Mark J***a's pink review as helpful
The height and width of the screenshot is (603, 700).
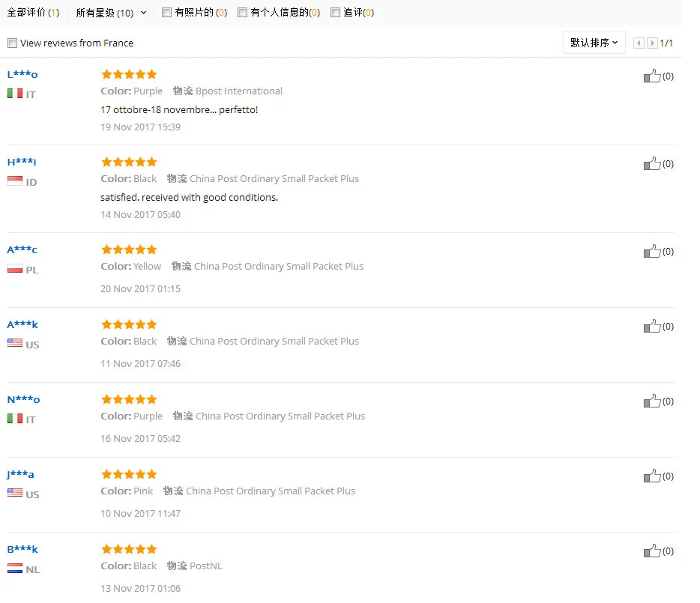[x=652, y=476]
